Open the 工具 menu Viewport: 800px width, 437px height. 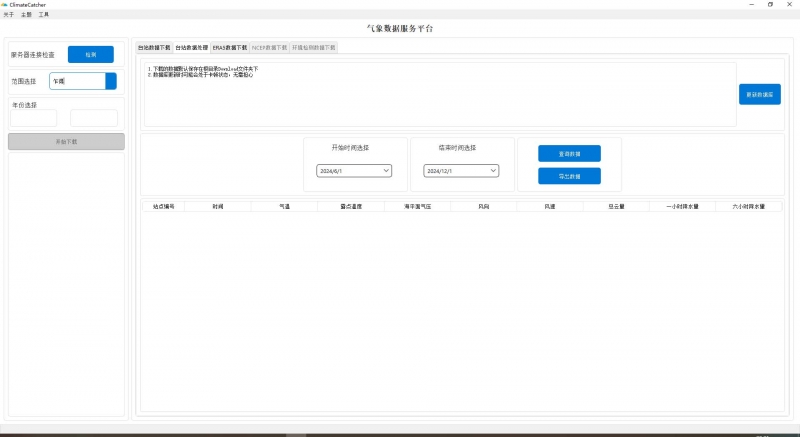[43, 15]
